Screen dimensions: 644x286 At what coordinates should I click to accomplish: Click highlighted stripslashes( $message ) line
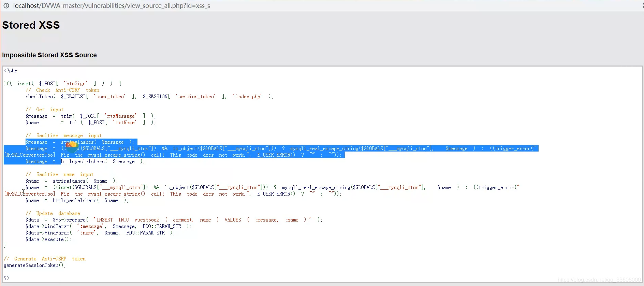(x=81, y=142)
